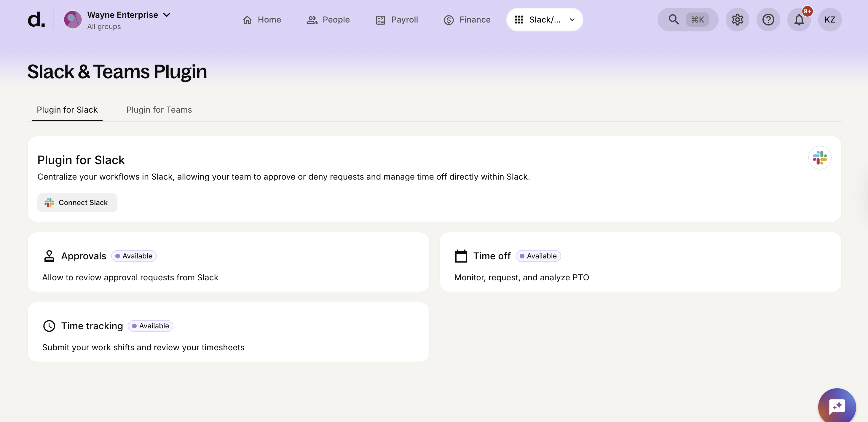Switch to Plugin for Teams tab

pos(159,110)
